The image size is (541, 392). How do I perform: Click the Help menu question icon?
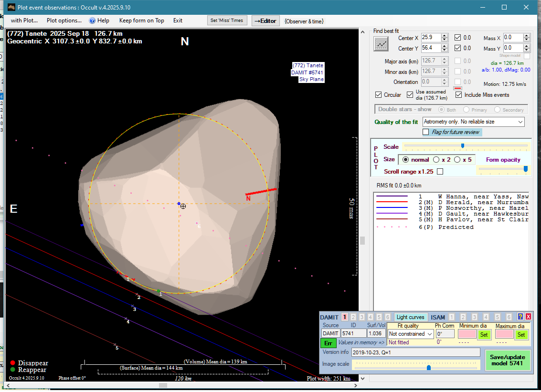[x=93, y=21]
